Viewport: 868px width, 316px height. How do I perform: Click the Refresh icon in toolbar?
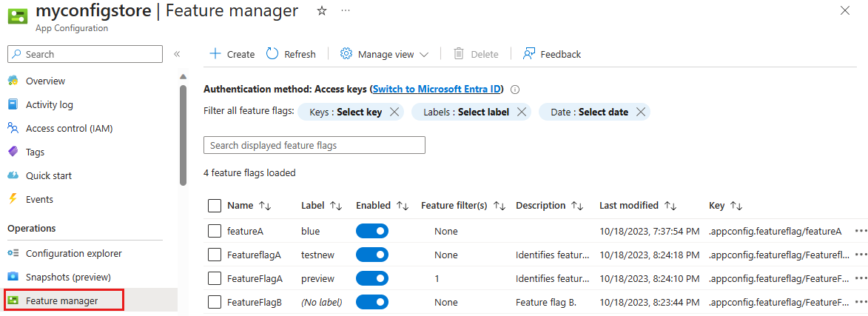[x=272, y=54]
